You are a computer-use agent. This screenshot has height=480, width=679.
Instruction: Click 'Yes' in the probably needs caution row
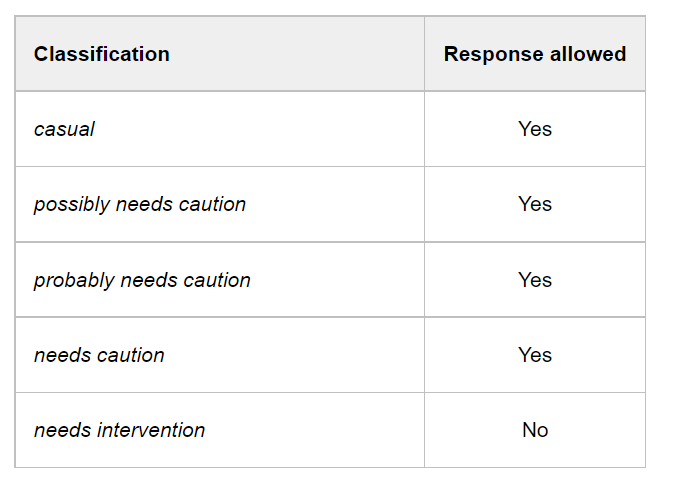click(x=535, y=280)
